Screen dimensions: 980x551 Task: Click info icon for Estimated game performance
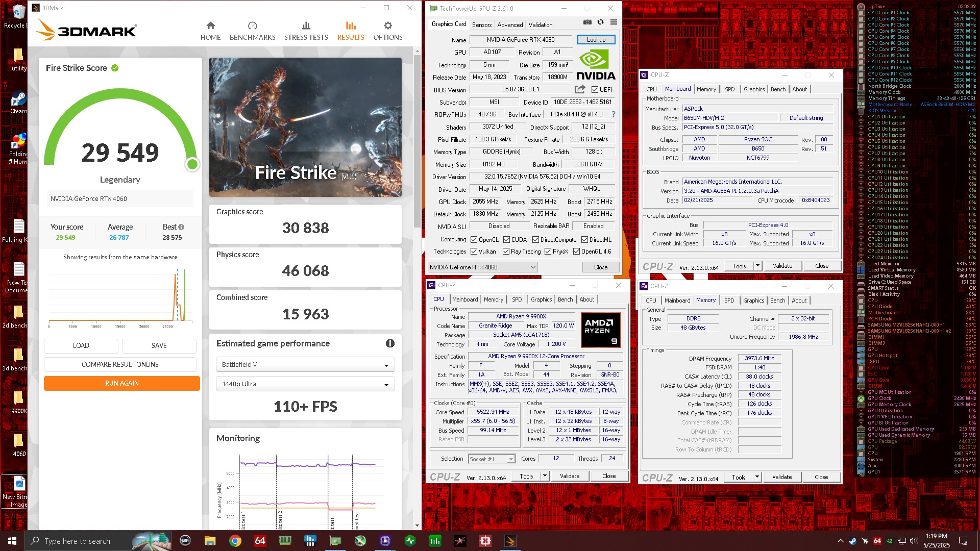[x=390, y=343]
